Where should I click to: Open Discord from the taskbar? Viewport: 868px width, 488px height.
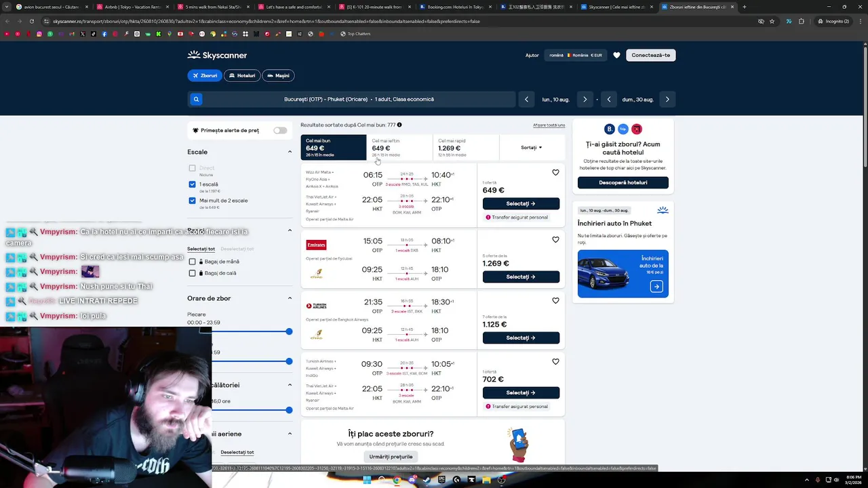412,480
